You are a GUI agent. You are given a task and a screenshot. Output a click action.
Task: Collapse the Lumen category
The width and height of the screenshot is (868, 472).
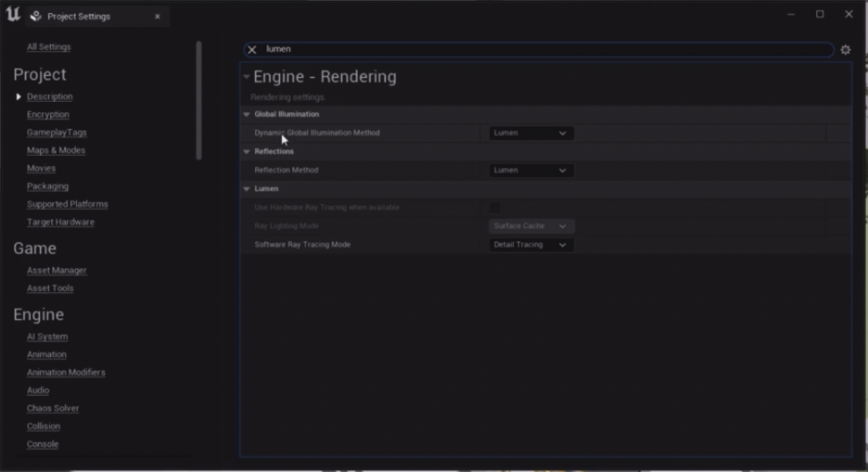tap(247, 188)
